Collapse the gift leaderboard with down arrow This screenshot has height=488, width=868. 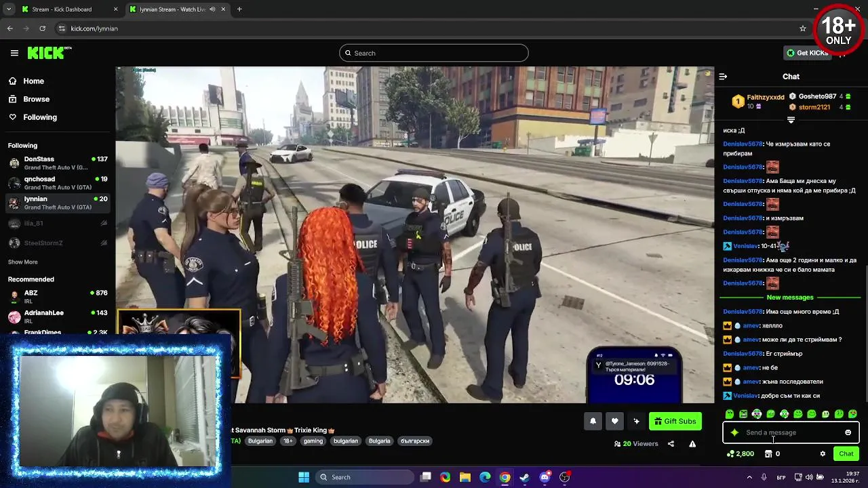point(791,120)
